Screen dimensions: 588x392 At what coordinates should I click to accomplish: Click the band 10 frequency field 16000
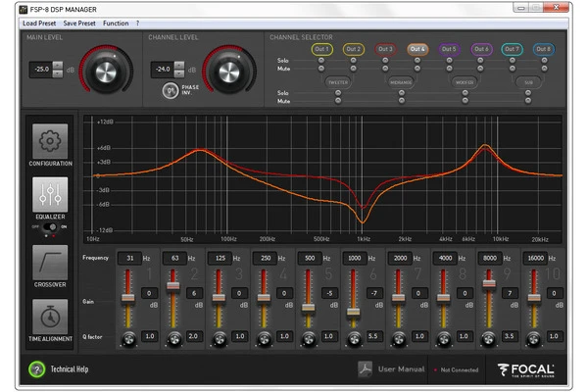tap(535, 258)
